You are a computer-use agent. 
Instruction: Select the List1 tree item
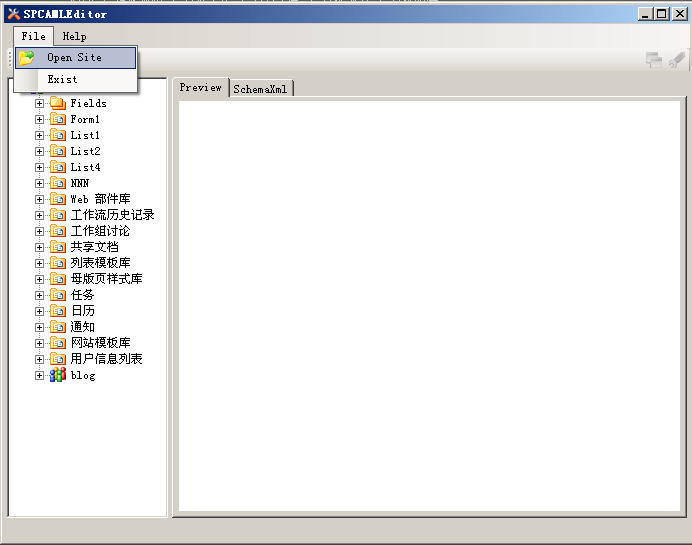pos(85,135)
